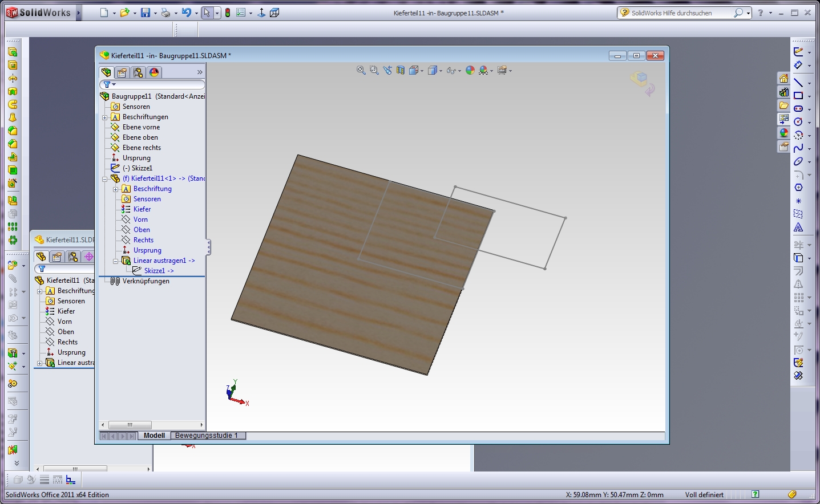The width and height of the screenshot is (820, 504).
Task: Click the Print icon in the toolbar
Action: (x=165, y=13)
